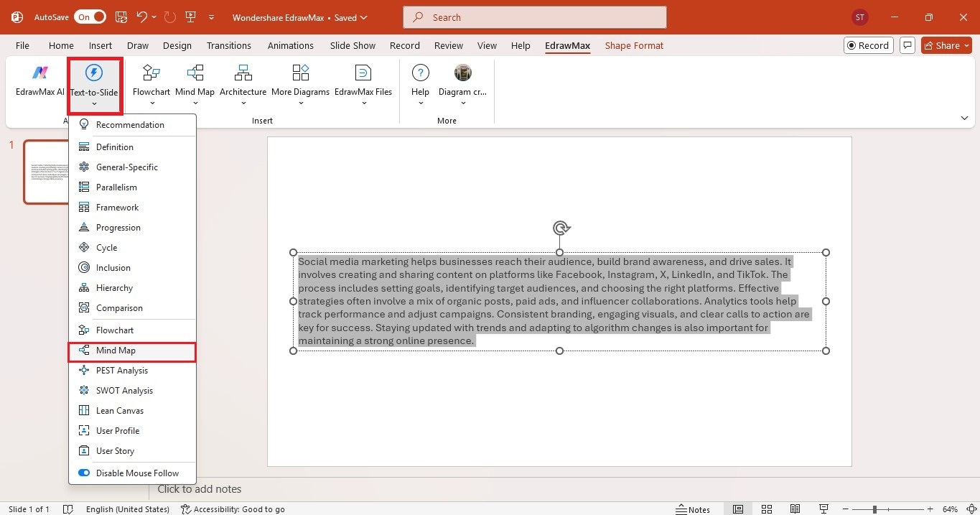The width and height of the screenshot is (980, 515).
Task: Open the Design tab
Action: point(177,45)
